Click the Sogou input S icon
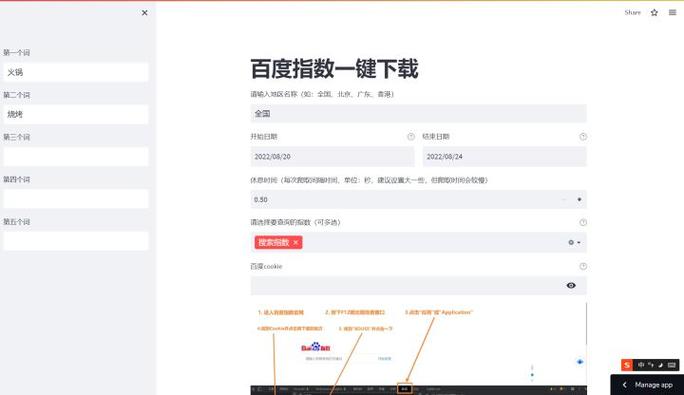 pyautogui.click(x=627, y=365)
